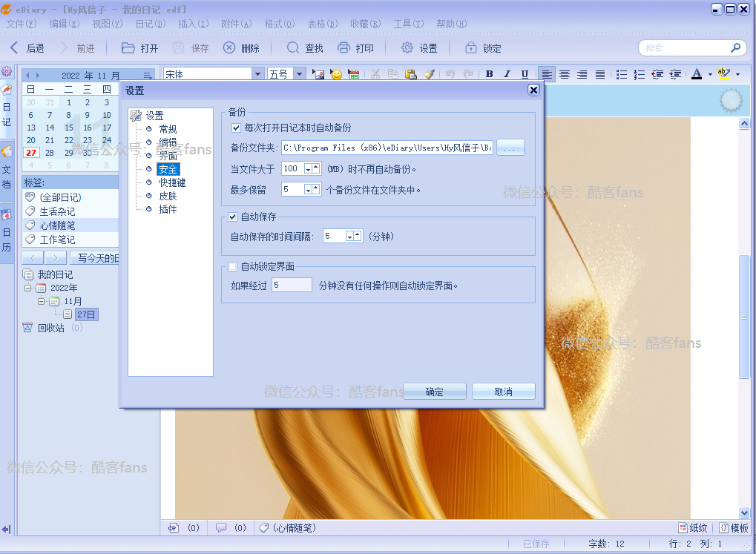Align text left
This screenshot has height=554, width=756.
pos(547,74)
